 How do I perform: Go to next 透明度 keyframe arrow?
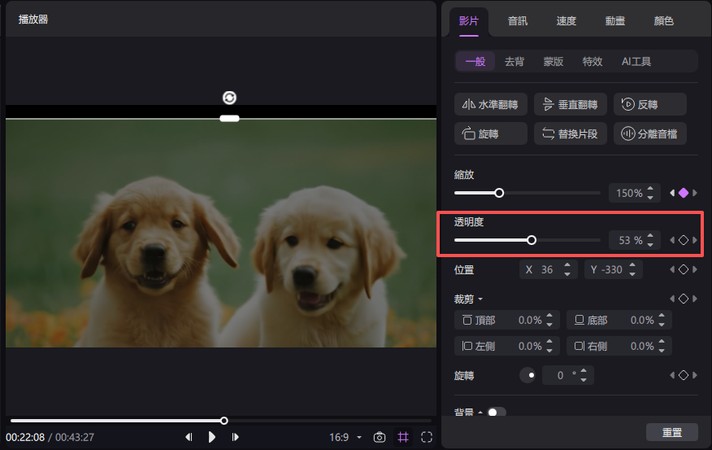695,240
